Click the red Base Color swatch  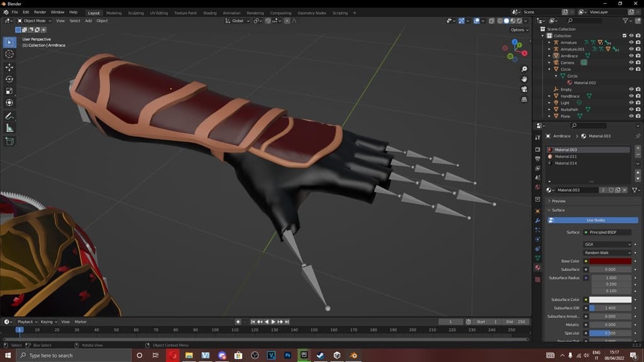610,261
